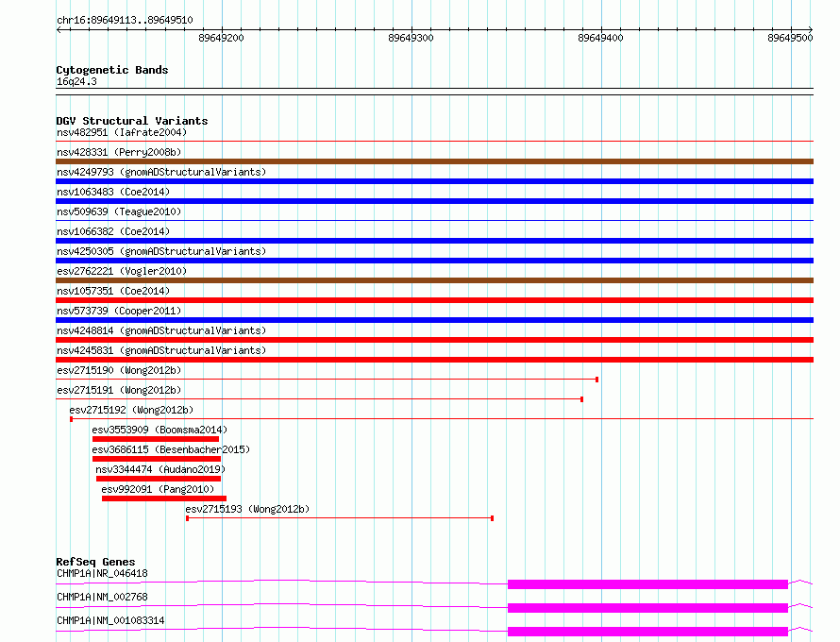Open the Cytogenetic Bands track heading
The width and height of the screenshot is (840, 642).
point(112,70)
